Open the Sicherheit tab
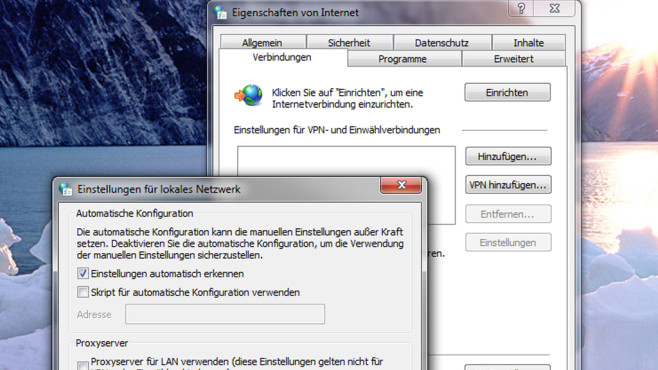The image size is (658, 370). tap(349, 43)
